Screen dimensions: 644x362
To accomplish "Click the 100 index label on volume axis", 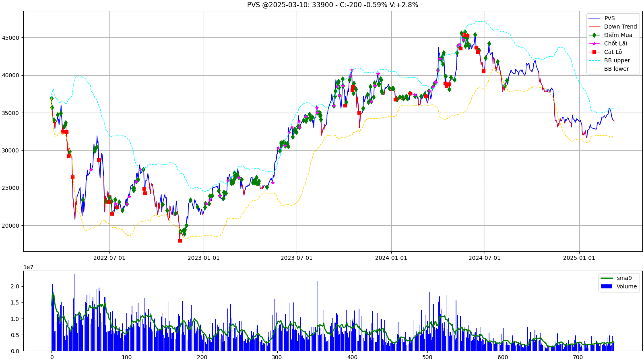I will (x=127, y=357).
